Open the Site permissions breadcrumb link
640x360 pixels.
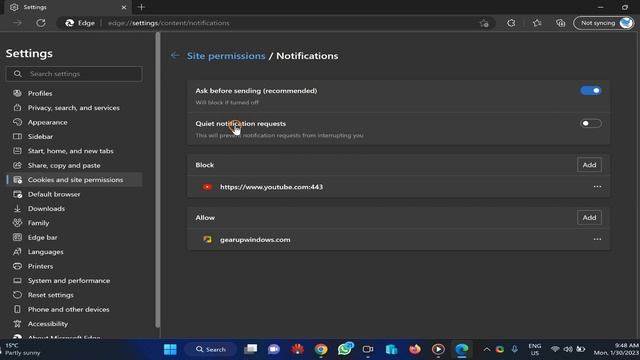(226, 56)
